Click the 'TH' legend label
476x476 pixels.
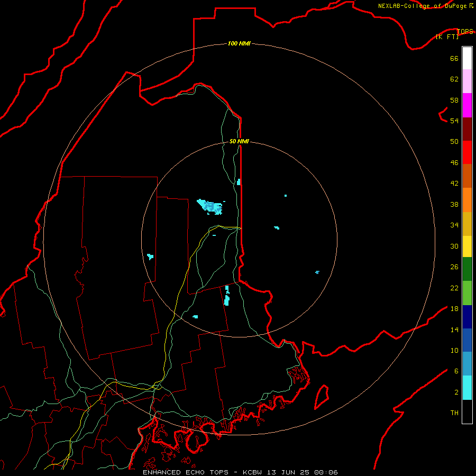(x=454, y=413)
